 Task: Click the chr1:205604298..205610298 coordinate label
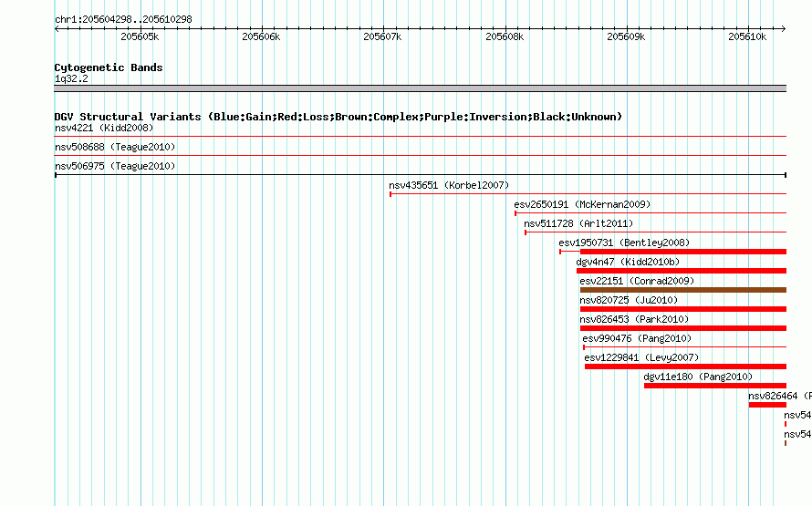[123, 19]
